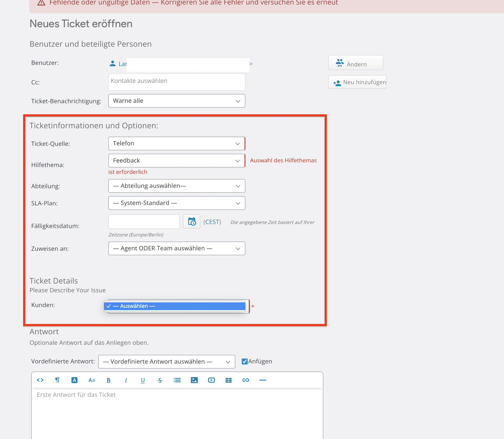The height and width of the screenshot is (439, 504).
Task: Insert a video via the video icon
Action: [x=211, y=380]
